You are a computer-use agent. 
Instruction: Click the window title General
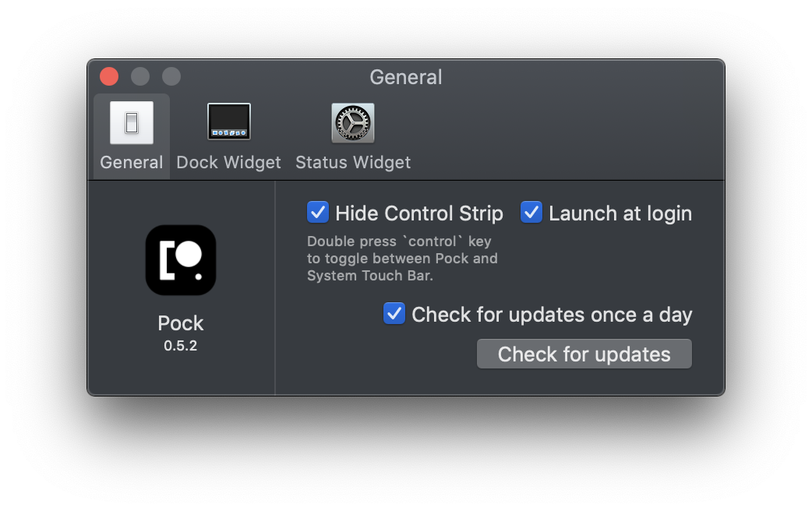406,77
